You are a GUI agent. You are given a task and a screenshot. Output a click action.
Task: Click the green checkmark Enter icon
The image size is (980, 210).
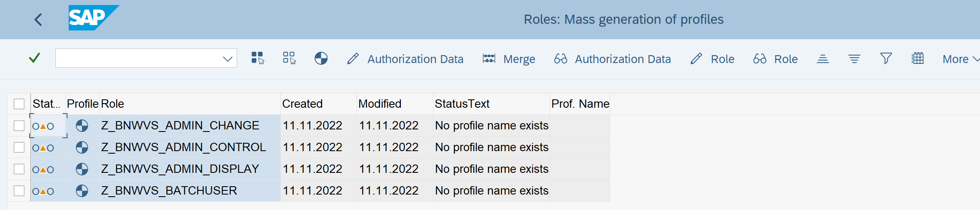point(35,58)
